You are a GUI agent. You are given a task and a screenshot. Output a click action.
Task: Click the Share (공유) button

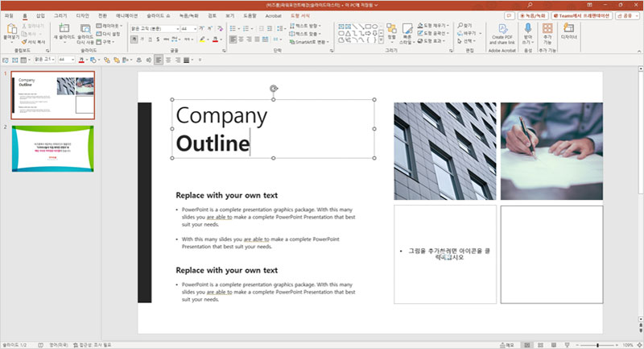(x=625, y=15)
